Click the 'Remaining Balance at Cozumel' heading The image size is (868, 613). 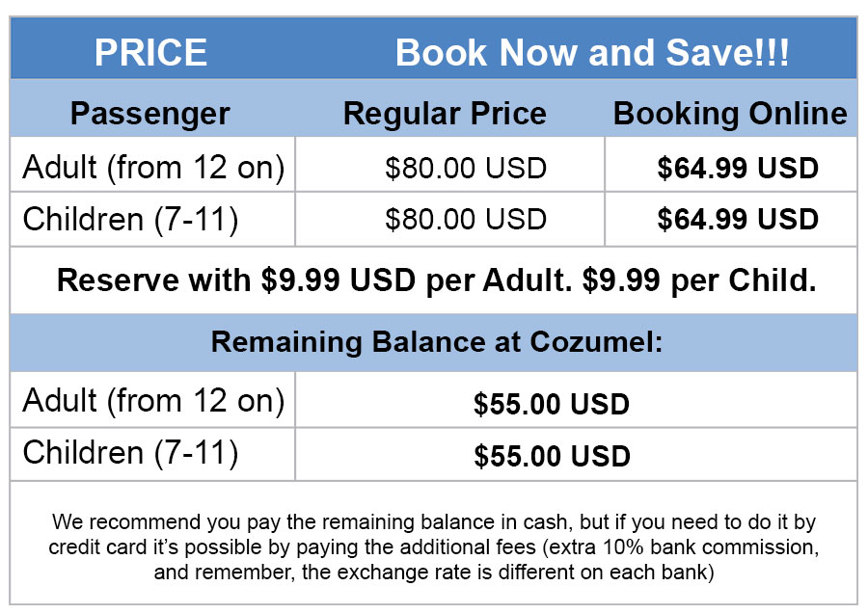[436, 342]
